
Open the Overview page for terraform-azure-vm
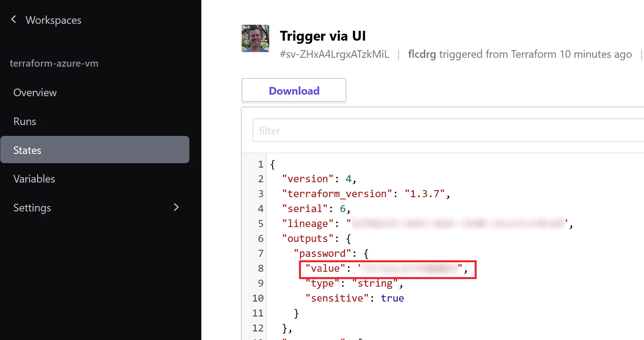pyautogui.click(x=35, y=92)
